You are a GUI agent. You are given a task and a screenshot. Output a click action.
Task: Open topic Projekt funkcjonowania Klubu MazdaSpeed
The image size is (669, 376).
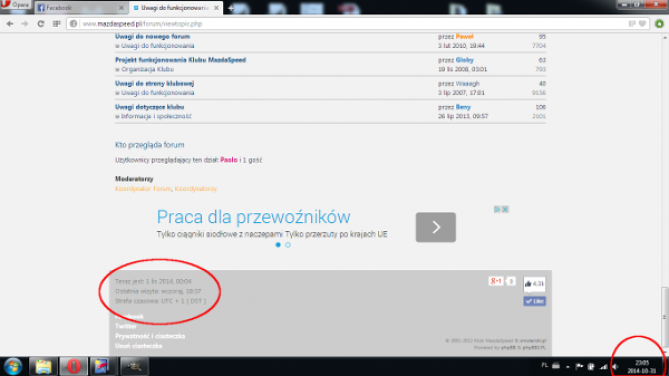pos(180,60)
